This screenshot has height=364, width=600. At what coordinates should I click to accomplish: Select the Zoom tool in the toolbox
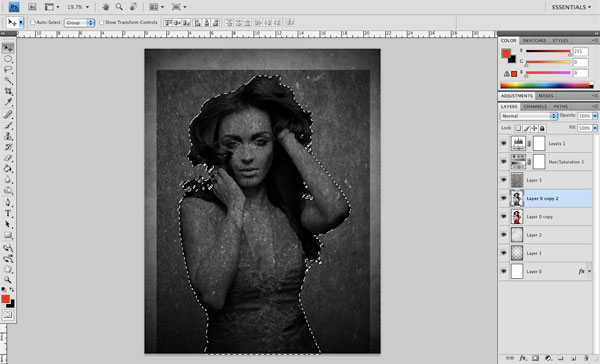click(x=8, y=280)
